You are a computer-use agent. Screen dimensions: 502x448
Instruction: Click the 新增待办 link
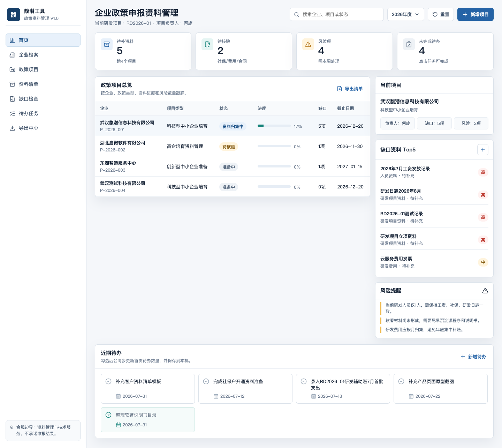point(473,357)
